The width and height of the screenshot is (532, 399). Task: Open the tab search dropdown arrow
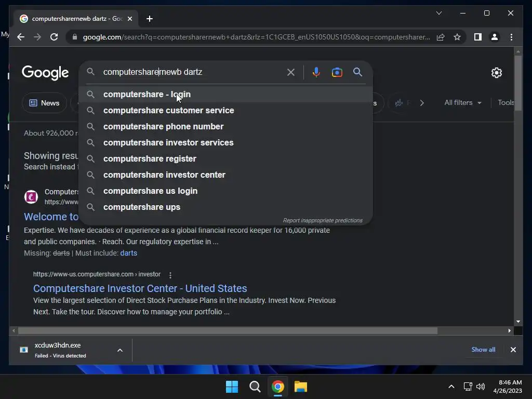point(438,13)
